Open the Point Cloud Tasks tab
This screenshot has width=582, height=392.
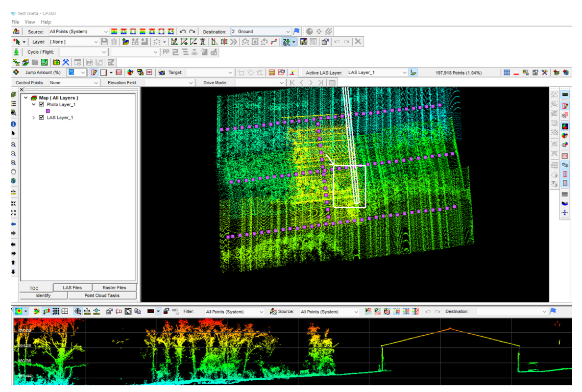103,295
